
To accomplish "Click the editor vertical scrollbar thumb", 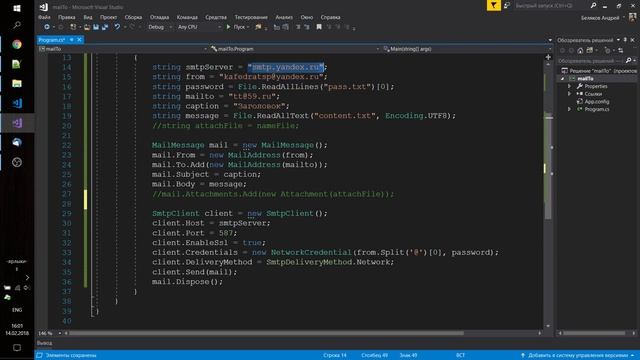I will click(x=549, y=167).
